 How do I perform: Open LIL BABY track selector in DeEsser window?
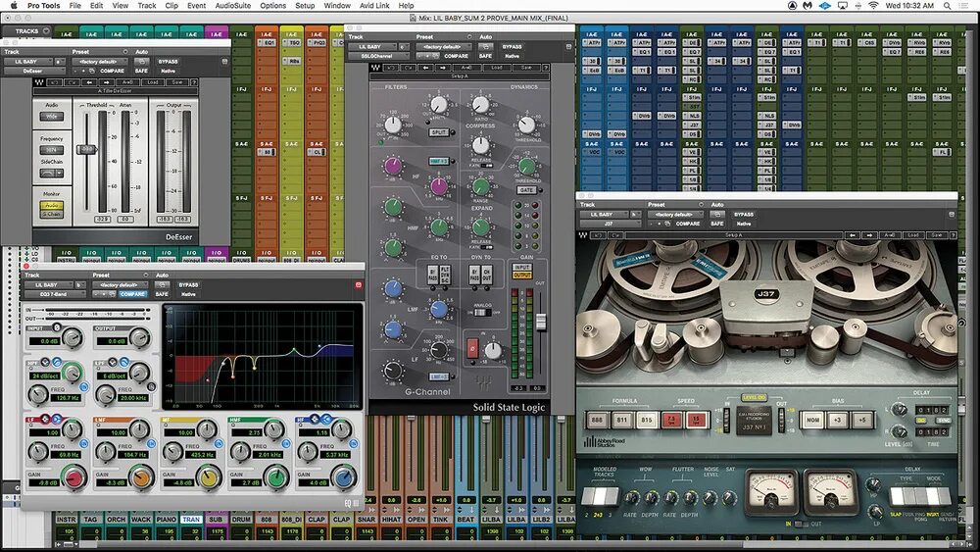[29, 62]
